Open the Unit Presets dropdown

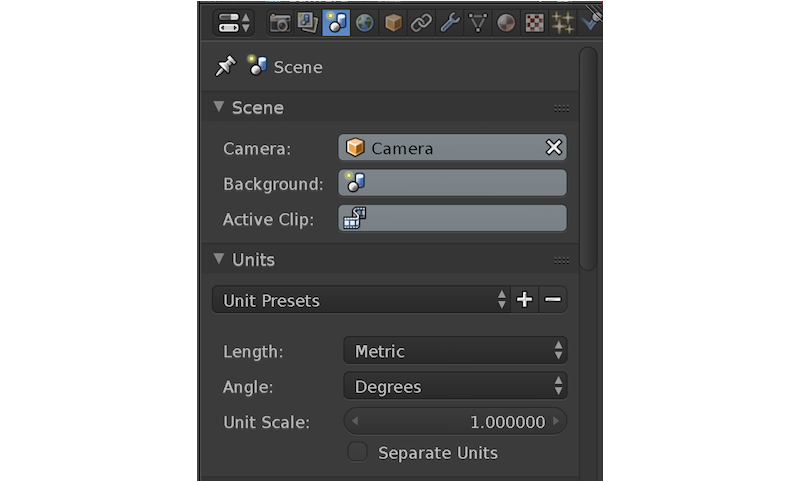pos(360,300)
